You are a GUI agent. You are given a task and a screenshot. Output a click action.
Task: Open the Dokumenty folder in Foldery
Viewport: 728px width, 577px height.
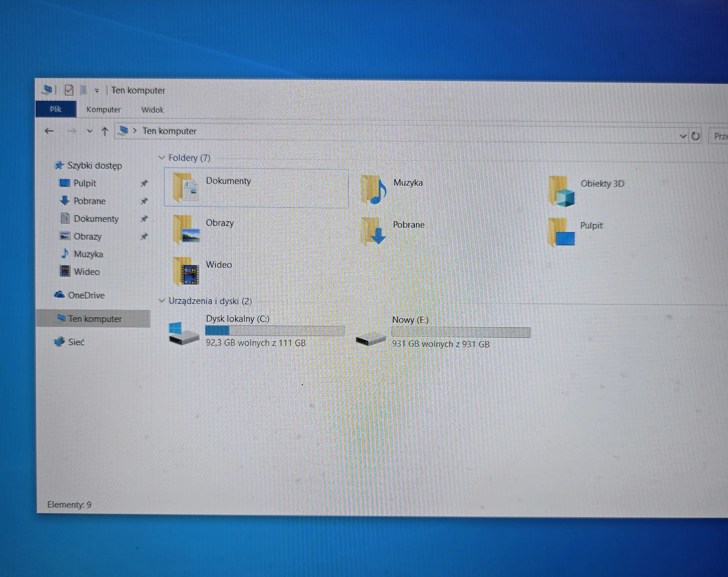coord(256,188)
